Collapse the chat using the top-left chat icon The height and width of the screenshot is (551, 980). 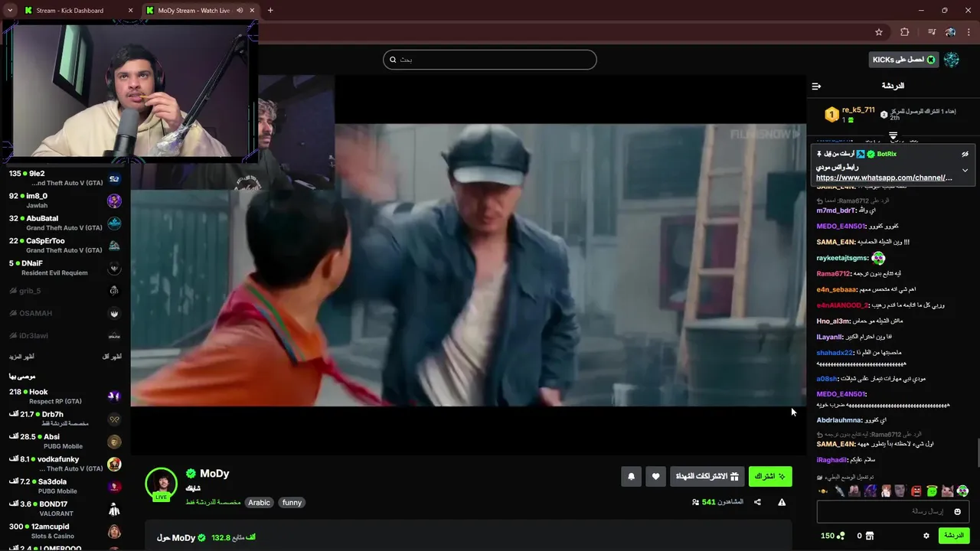point(816,86)
